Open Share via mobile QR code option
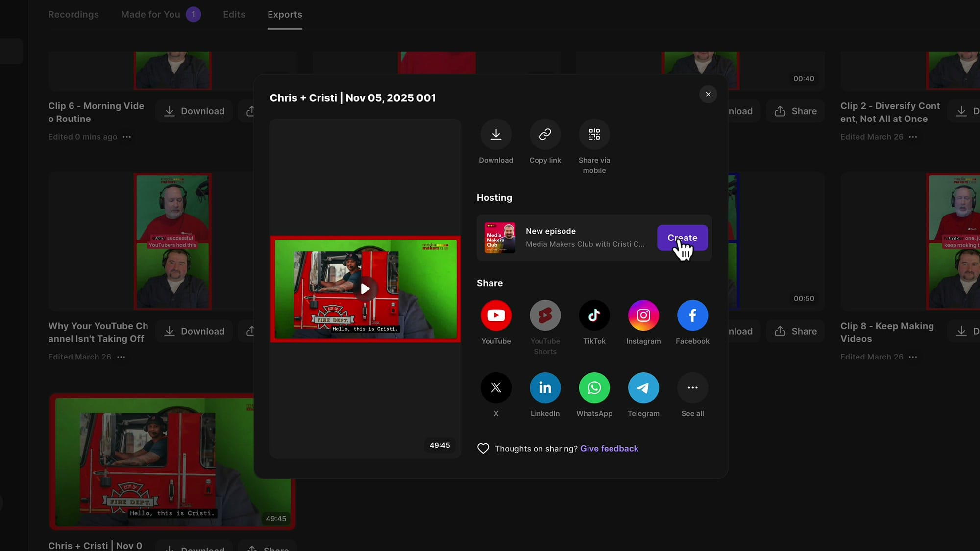 pyautogui.click(x=594, y=134)
